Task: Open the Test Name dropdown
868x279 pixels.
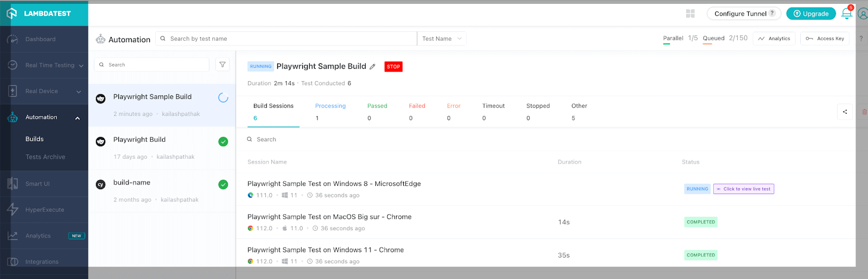Action: click(x=442, y=38)
